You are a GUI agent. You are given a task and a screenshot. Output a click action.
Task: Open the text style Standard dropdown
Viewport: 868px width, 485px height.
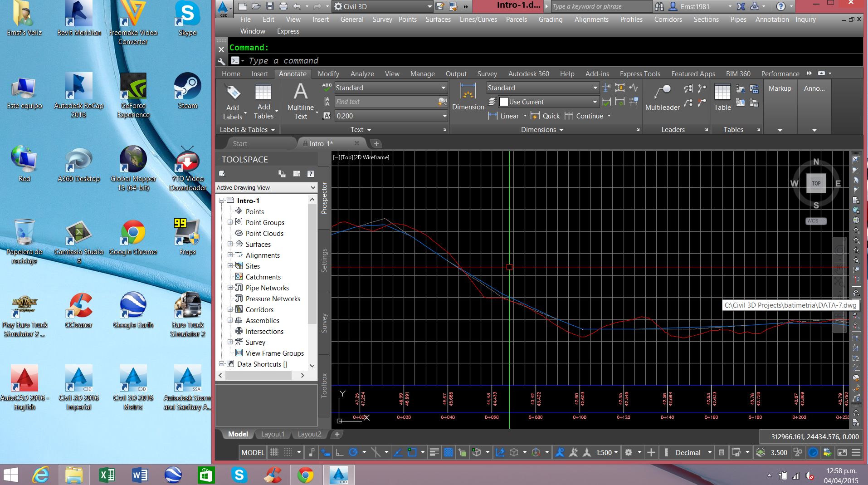click(391, 88)
